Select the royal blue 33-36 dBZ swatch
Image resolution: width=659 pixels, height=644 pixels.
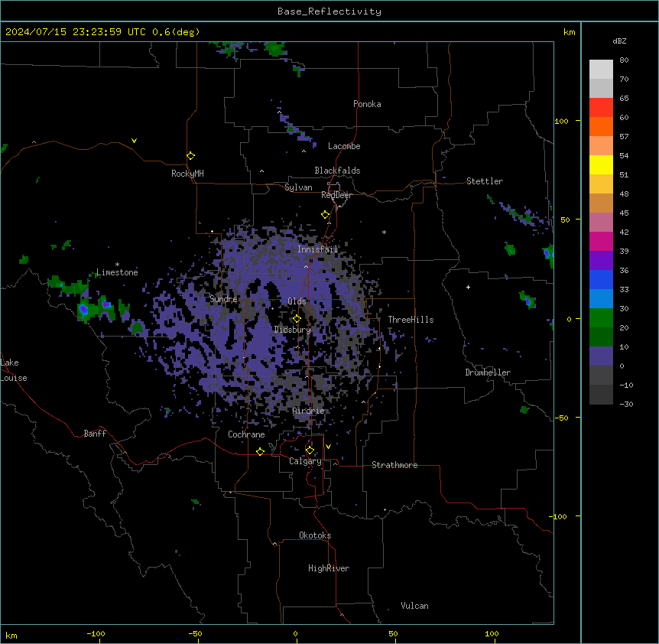pyautogui.click(x=601, y=280)
